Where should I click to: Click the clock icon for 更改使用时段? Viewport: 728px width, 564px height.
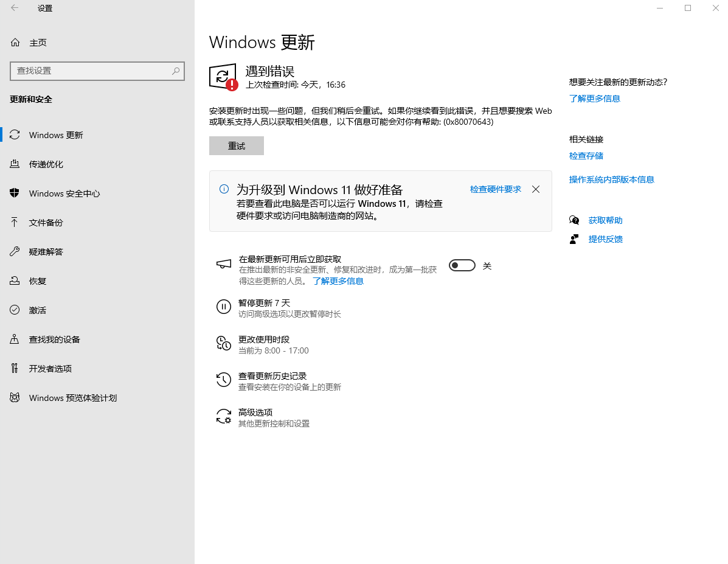tap(224, 343)
